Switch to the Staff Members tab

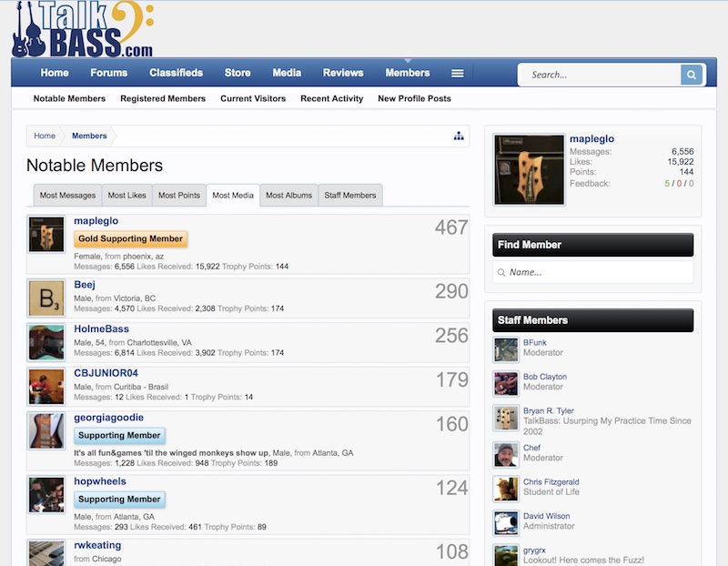tap(350, 196)
